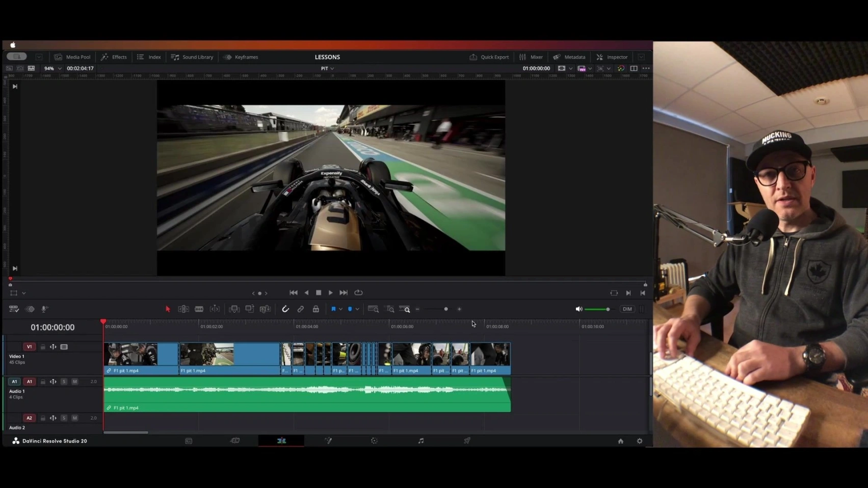Toggle Position Lock padlock in toolbar

click(316, 309)
